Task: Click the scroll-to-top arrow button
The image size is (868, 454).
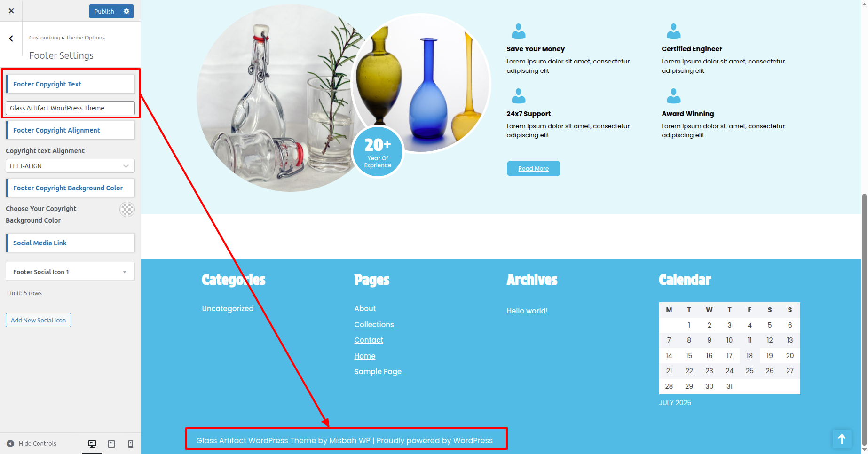Action: coord(842,439)
